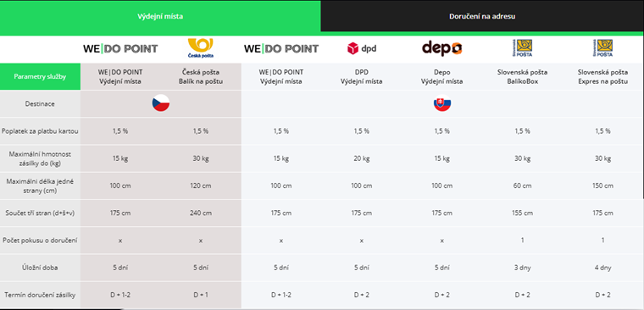Select the Výdejní místa tab
Image resolution: width=644 pixels, height=310 pixels.
pos(160,16)
